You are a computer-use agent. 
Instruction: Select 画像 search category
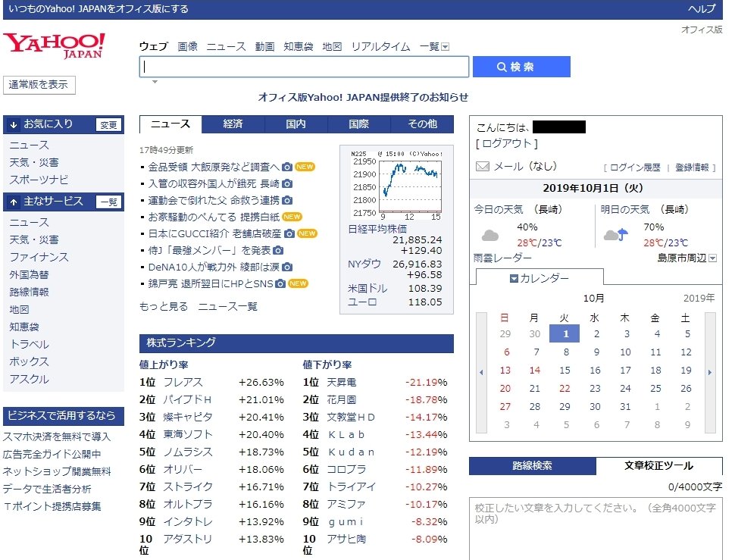[x=187, y=46]
